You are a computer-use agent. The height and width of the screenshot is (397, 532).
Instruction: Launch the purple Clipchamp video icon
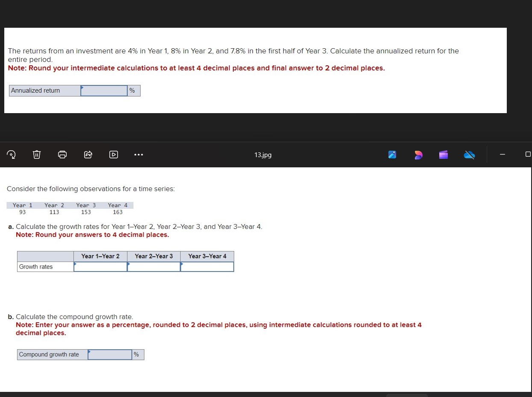pos(444,155)
